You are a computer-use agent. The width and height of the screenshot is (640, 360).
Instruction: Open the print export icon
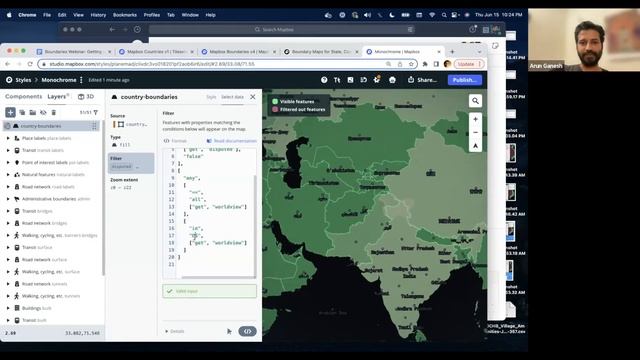[x=392, y=80]
